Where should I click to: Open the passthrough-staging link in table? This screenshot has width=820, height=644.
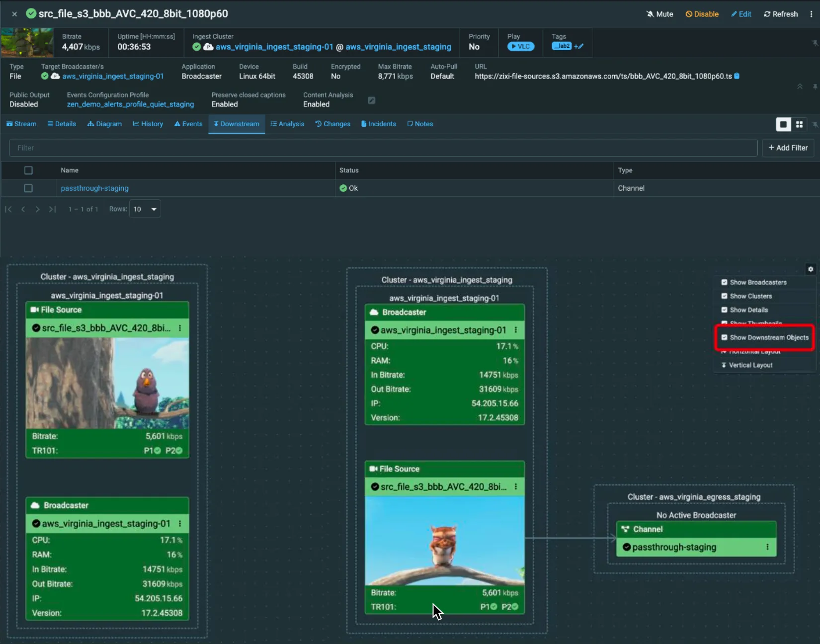pyautogui.click(x=94, y=188)
